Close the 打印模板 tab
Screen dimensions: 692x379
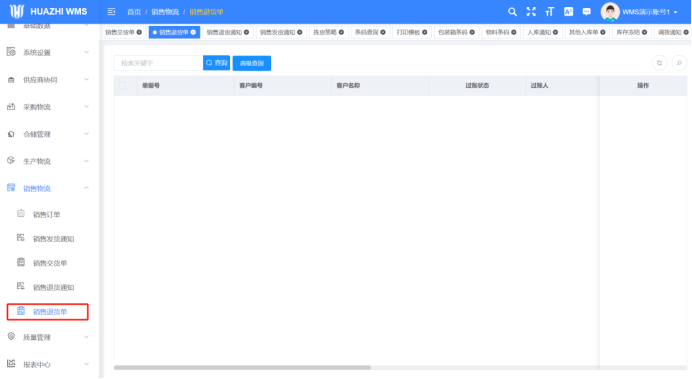425,32
